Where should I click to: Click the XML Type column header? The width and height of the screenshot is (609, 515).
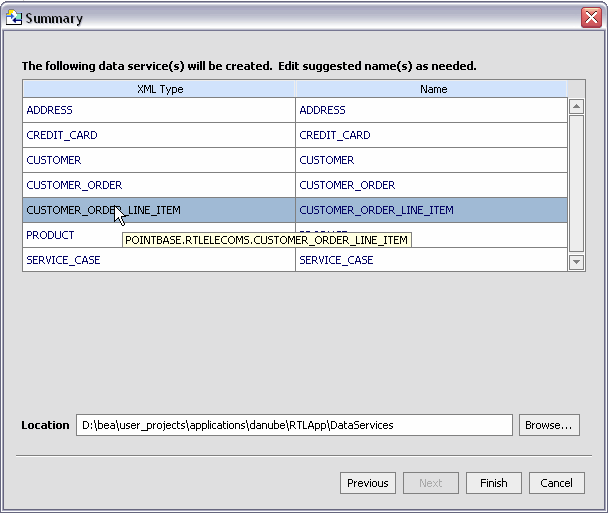point(159,89)
